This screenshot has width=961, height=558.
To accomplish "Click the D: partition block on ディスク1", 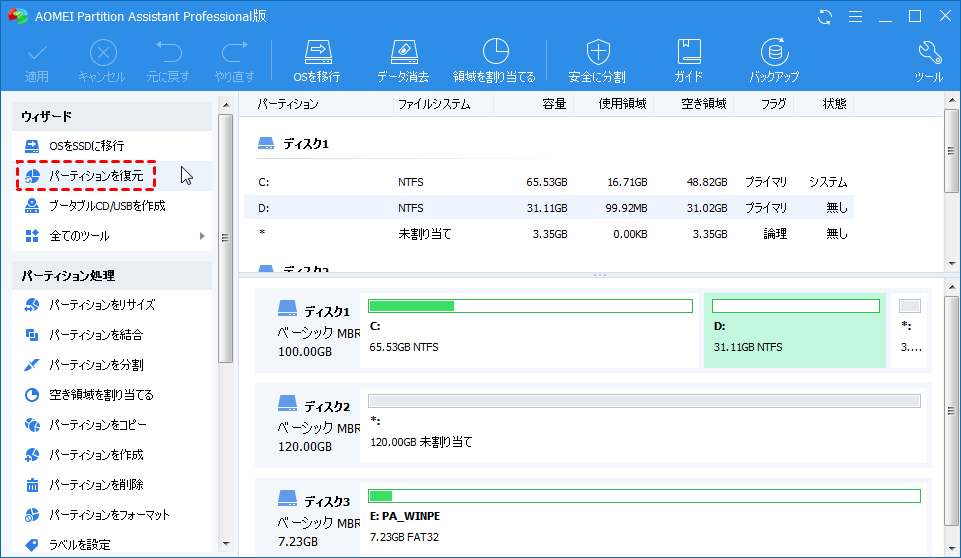I will [x=795, y=331].
